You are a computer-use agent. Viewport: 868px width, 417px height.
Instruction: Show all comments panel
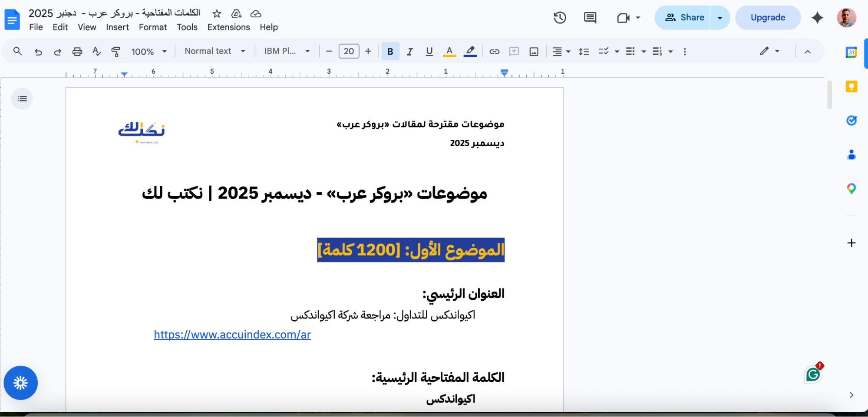point(590,18)
